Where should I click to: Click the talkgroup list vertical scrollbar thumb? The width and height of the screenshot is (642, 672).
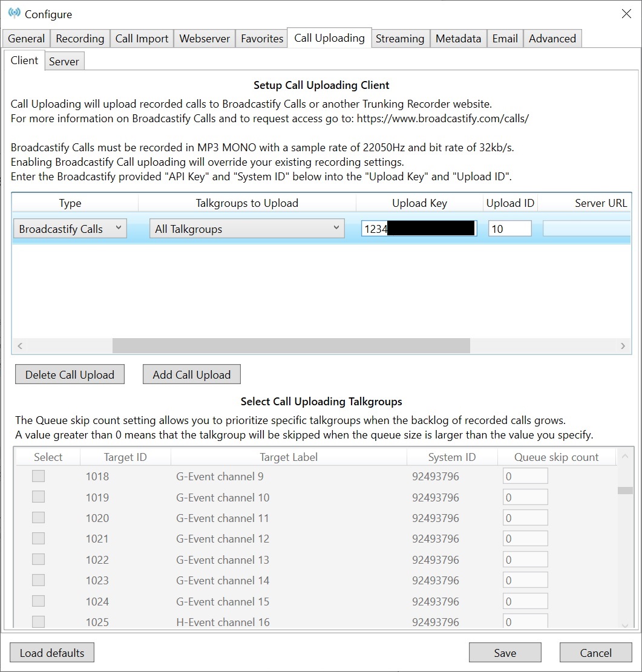pos(625,491)
